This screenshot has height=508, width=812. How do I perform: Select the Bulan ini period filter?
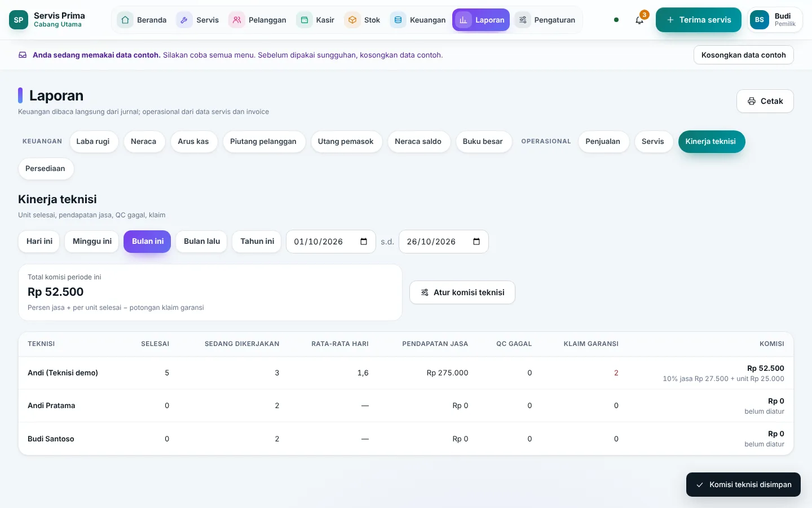click(148, 242)
